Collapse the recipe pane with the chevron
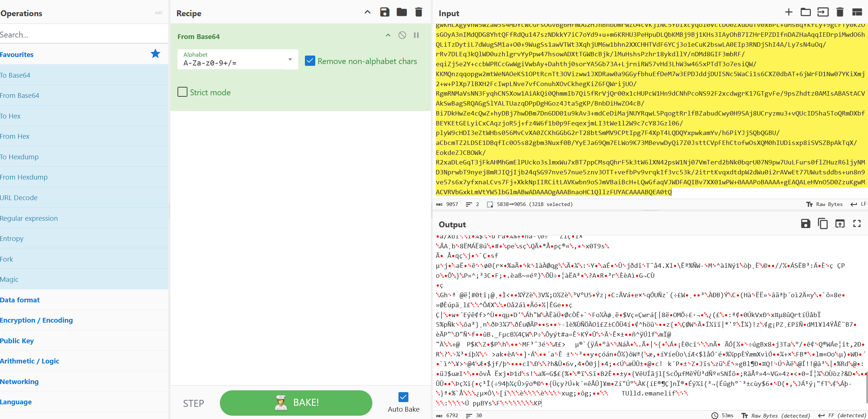868x419 pixels. coord(367,12)
